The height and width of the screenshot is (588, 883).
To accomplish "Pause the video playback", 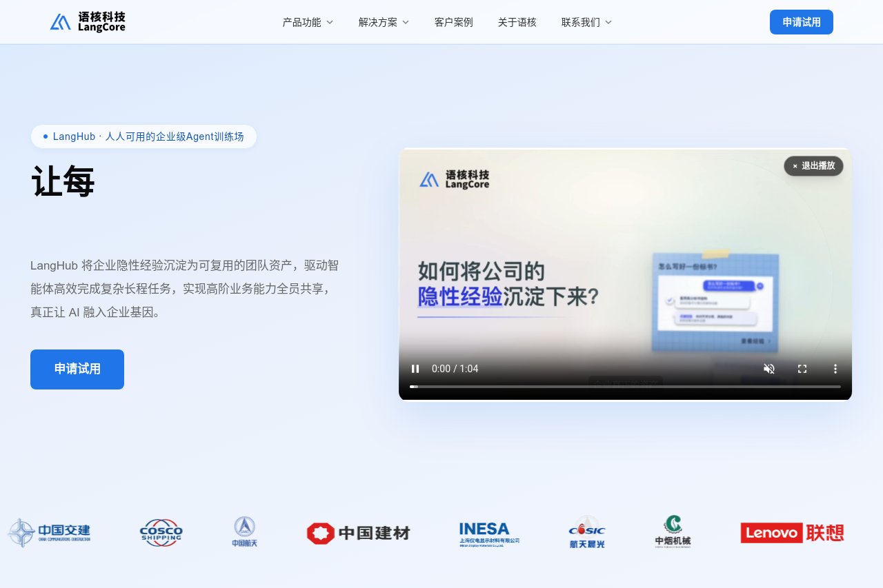I will (415, 369).
